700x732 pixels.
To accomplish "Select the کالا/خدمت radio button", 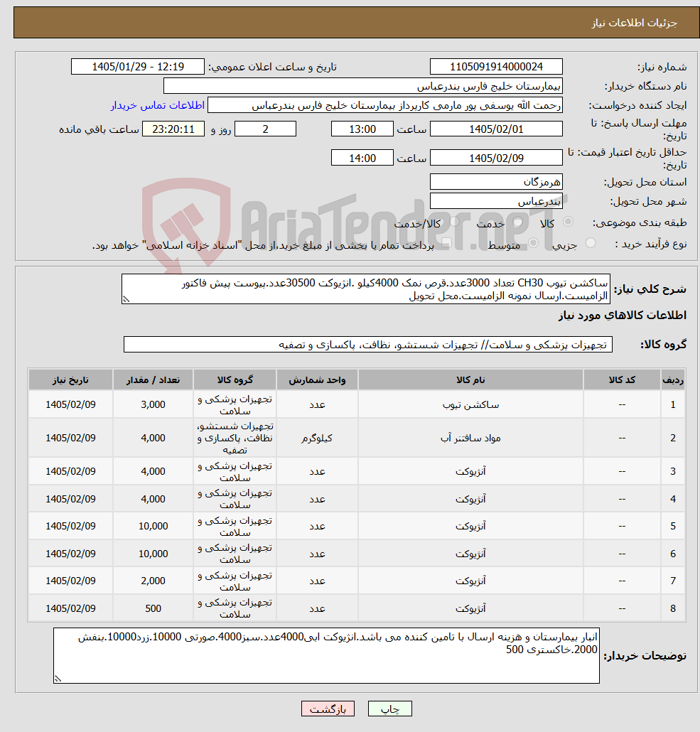I will coord(454,222).
